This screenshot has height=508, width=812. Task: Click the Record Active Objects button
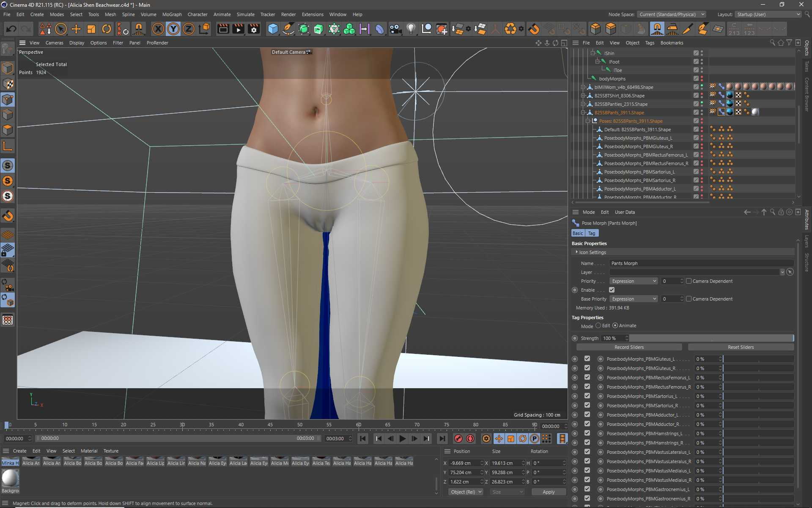point(458,439)
